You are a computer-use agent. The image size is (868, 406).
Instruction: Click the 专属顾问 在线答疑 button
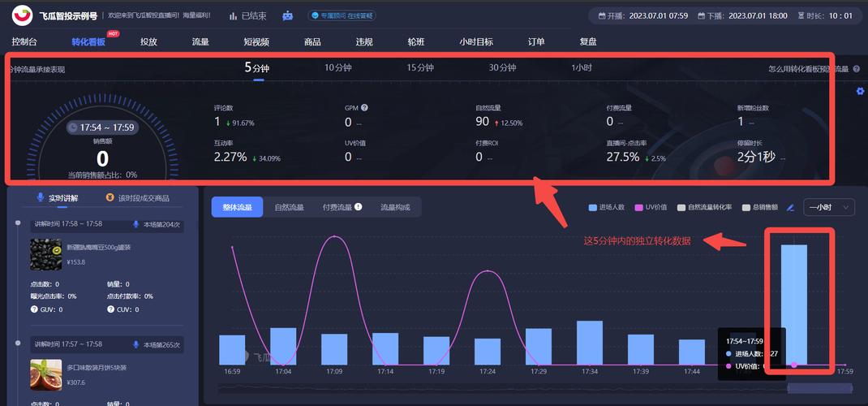(x=342, y=15)
